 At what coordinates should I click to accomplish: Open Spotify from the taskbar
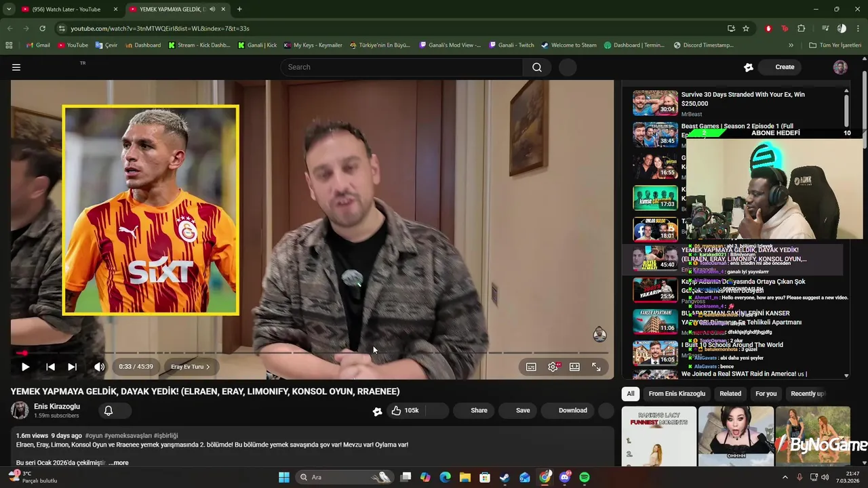pyautogui.click(x=585, y=477)
